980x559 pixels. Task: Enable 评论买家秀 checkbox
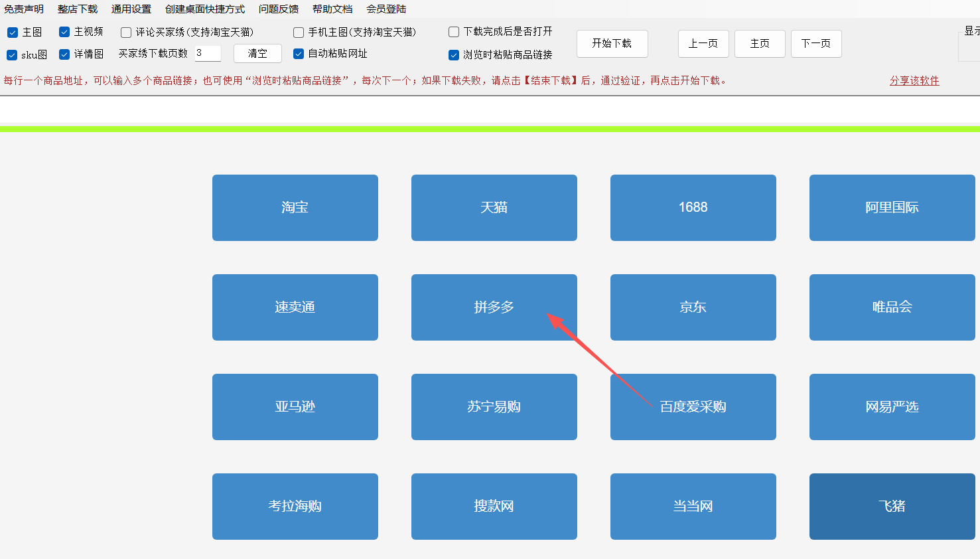[x=126, y=33]
